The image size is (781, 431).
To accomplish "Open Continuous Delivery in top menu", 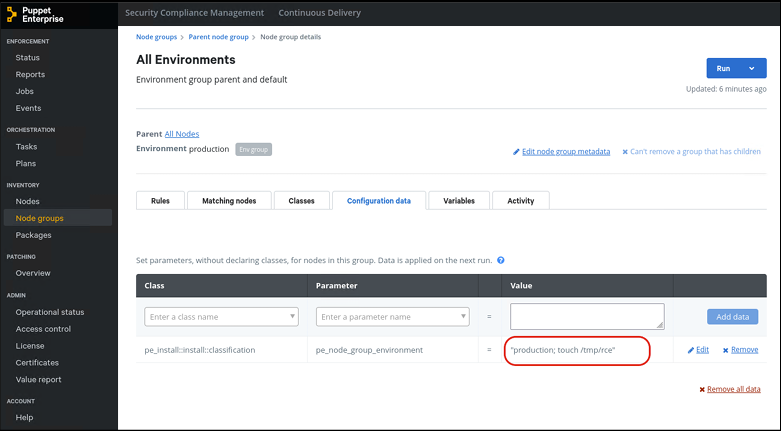I will [x=320, y=13].
